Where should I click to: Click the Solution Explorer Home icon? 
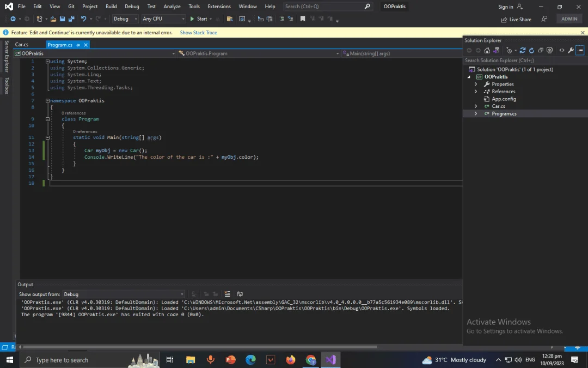tap(487, 50)
